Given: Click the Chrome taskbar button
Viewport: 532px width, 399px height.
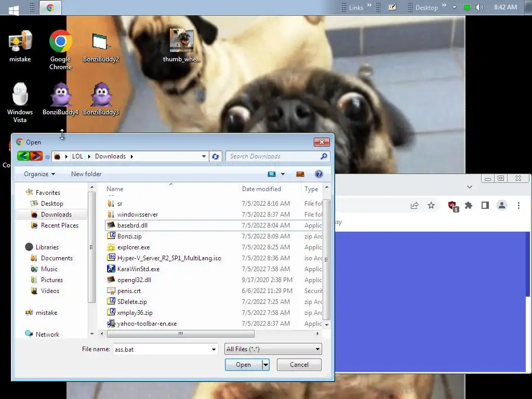Looking at the screenshot, I should point(50,7).
